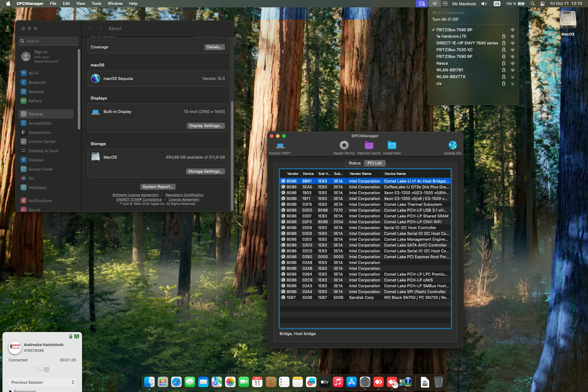Image resolution: width=588 pixels, height=392 pixels.
Task: Open the Window menu
Action: click(115, 4)
